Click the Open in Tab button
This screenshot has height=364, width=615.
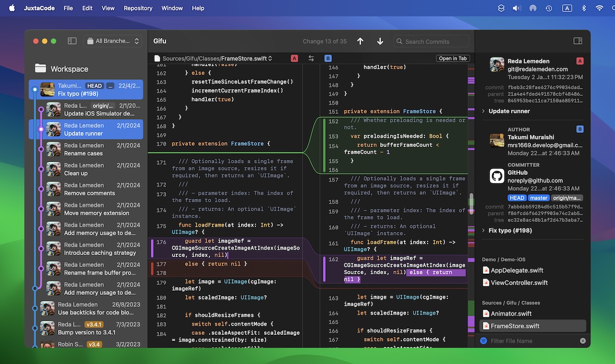pyautogui.click(x=453, y=59)
